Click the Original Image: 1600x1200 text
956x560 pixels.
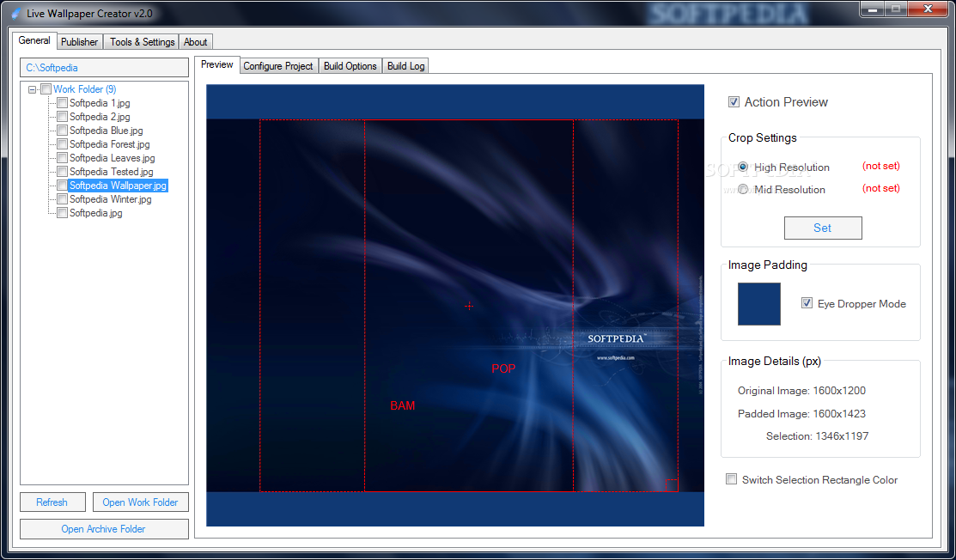pos(801,391)
